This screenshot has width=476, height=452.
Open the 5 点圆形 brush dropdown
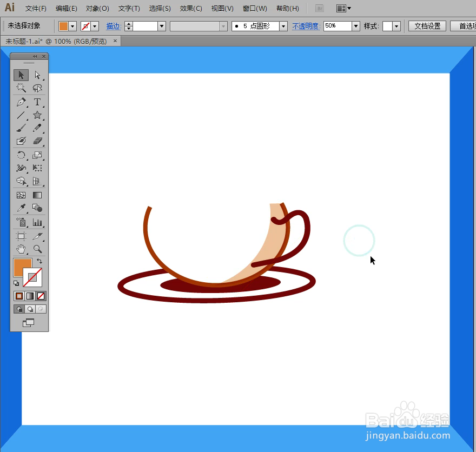[283, 25]
